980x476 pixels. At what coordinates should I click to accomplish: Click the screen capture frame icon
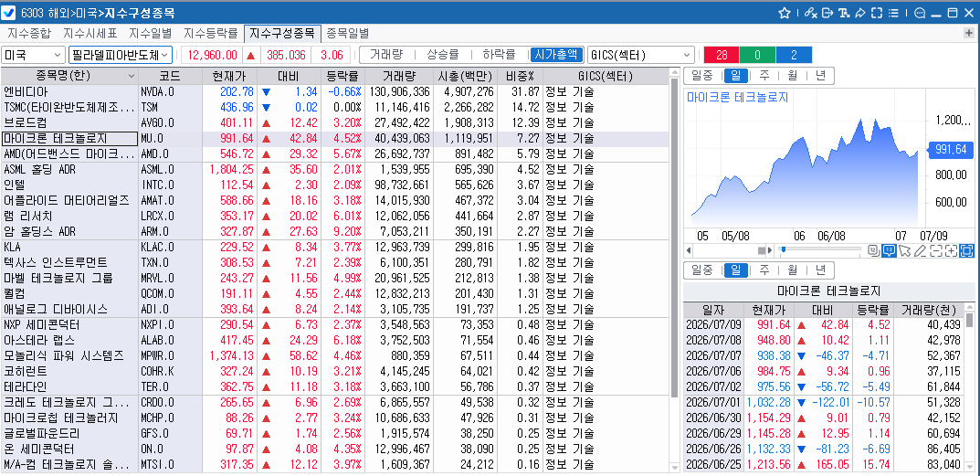876,13
